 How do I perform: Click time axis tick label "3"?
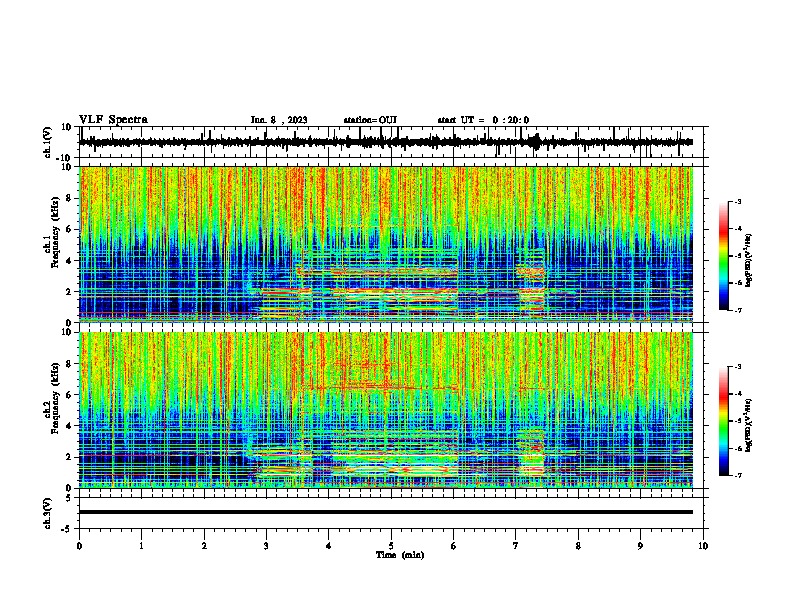(266, 546)
